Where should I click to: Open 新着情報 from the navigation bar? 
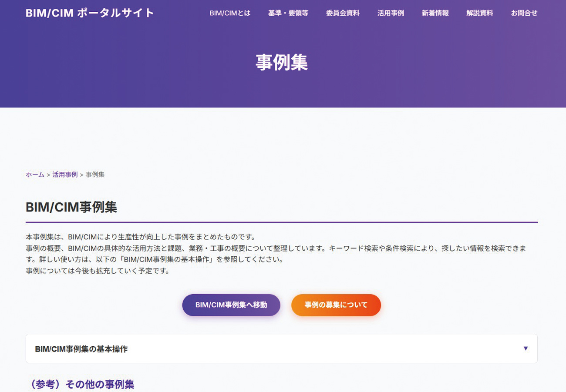coord(435,13)
